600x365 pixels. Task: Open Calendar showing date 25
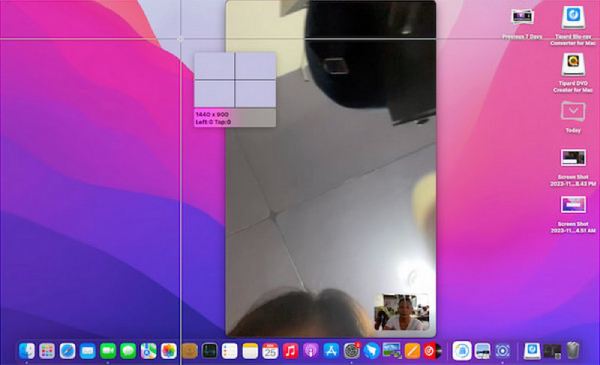(x=270, y=351)
